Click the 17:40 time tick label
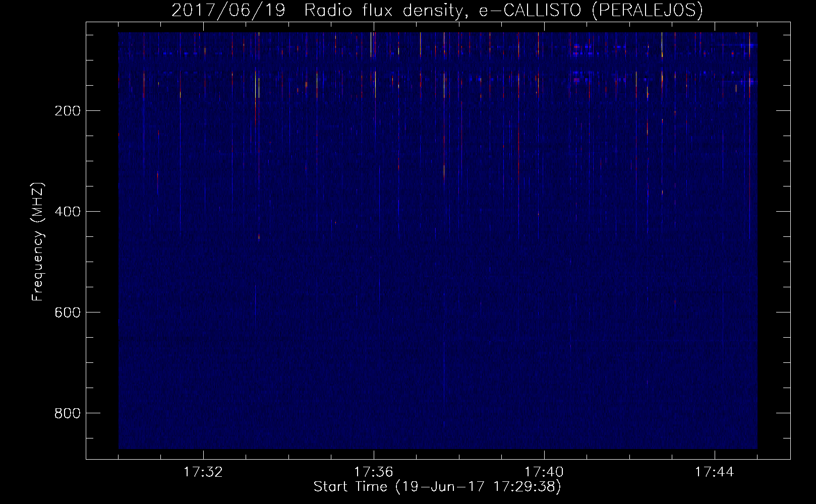Image resolution: width=816 pixels, height=504 pixels. [x=544, y=472]
